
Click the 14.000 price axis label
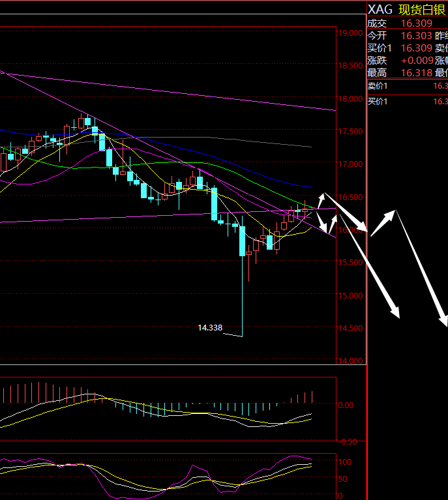tap(350, 360)
